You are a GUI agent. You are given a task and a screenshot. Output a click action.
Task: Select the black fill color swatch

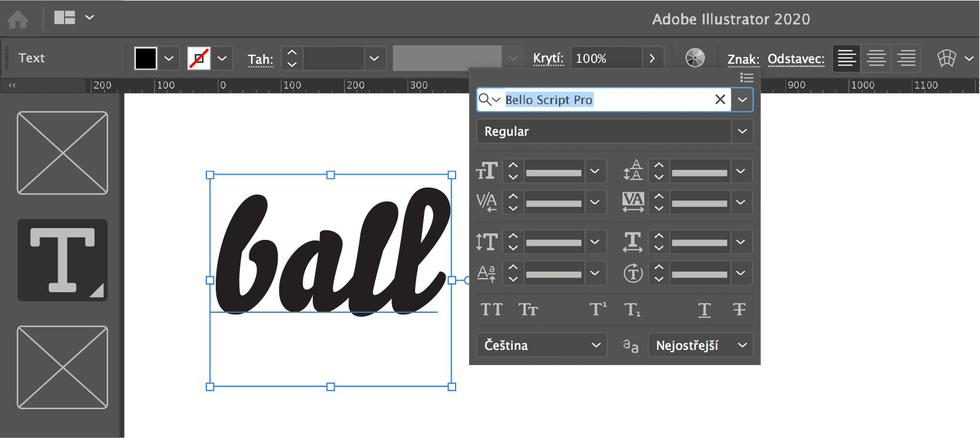pos(146,58)
